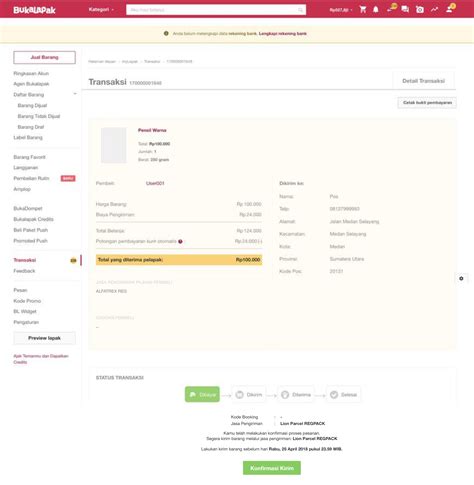This screenshot has height=485, width=474.
Task: Select the Jalan Medan Selayang address
Action: [354, 221]
